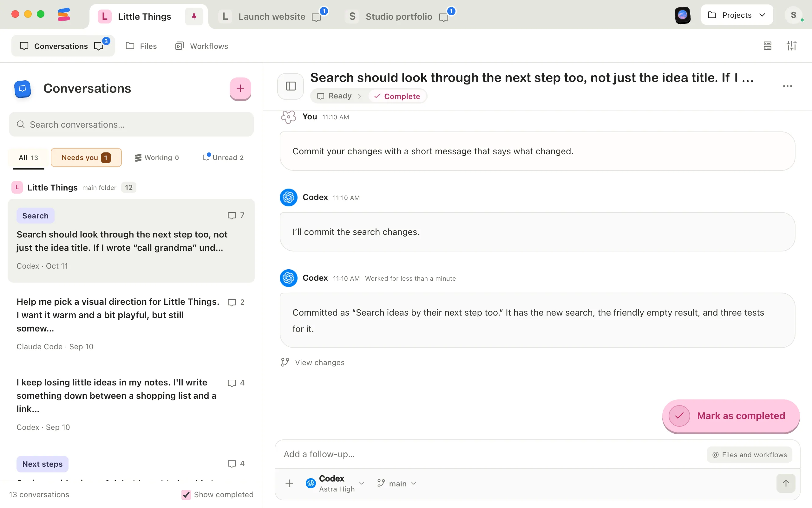Screen dimensions: 812x508
Task: Click the Search label tag
Action: pos(35,216)
